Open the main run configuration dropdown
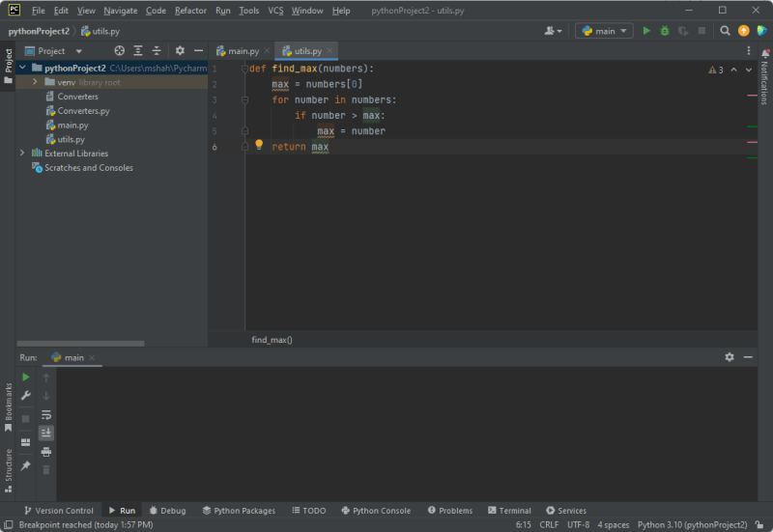 pyautogui.click(x=604, y=31)
